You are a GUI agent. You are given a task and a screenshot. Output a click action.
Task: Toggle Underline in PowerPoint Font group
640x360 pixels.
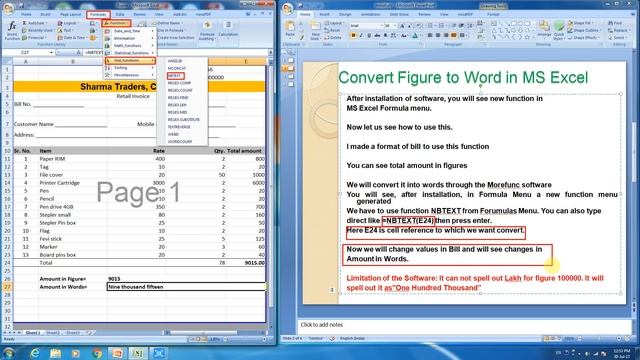coord(369,36)
